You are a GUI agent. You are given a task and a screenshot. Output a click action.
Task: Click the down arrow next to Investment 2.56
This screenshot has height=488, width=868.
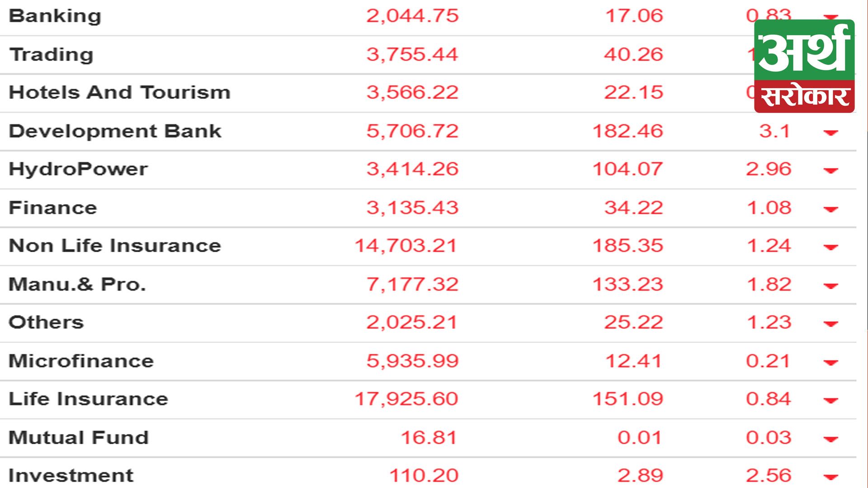click(x=831, y=477)
